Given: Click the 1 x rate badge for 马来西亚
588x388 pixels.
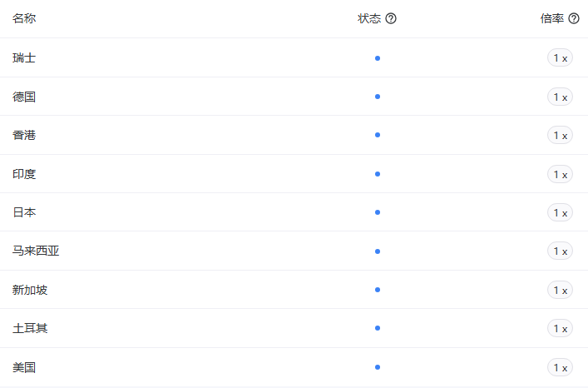Looking at the screenshot, I should point(560,251).
